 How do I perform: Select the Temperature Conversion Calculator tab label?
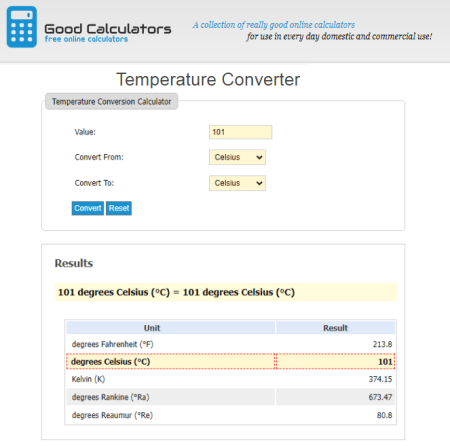111,101
